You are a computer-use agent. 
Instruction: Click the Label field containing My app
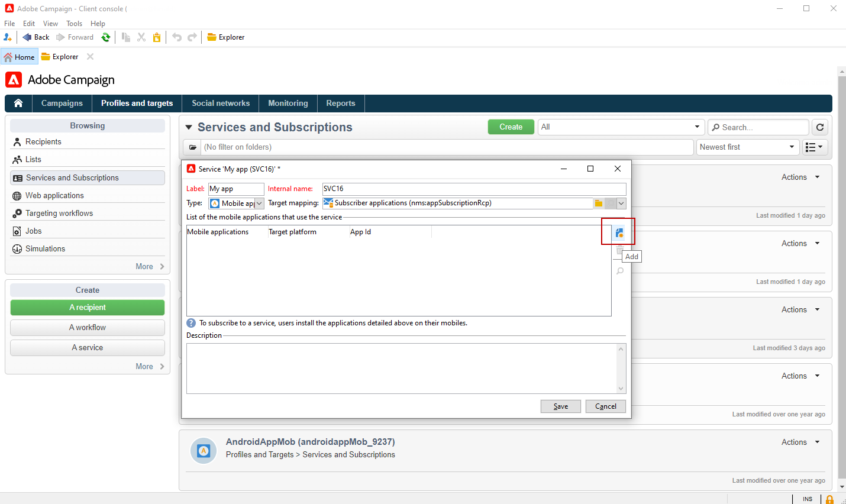pyautogui.click(x=236, y=189)
